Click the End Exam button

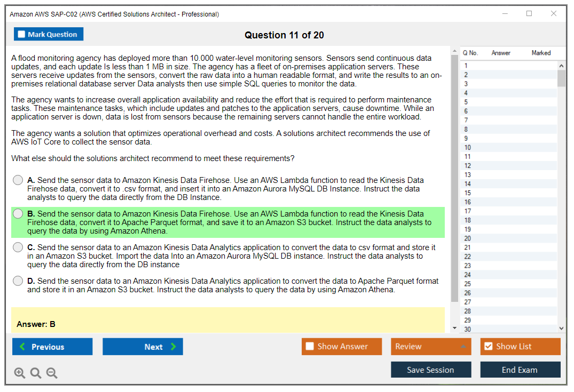[520, 370]
